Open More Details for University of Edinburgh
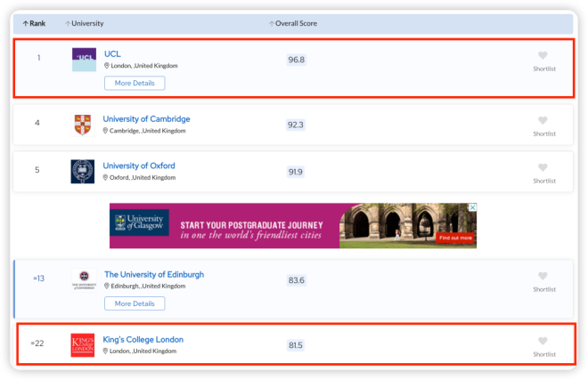588x380 pixels. [x=135, y=303]
